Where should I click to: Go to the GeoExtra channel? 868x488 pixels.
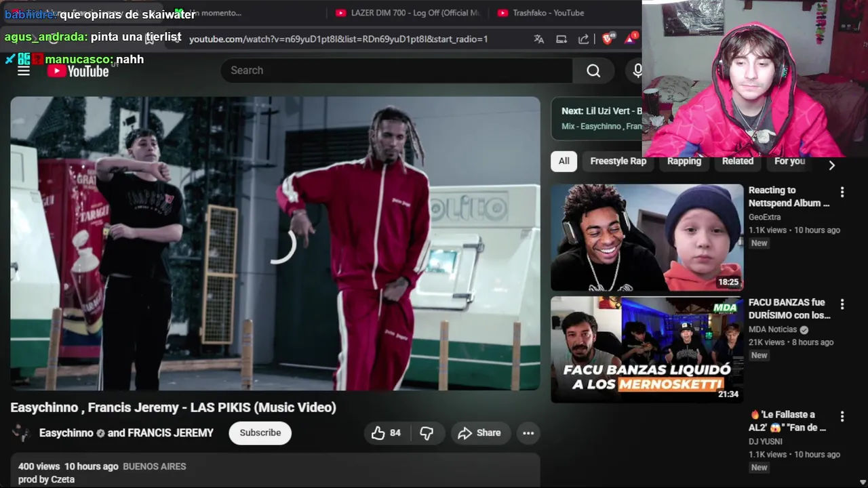(x=765, y=218)
